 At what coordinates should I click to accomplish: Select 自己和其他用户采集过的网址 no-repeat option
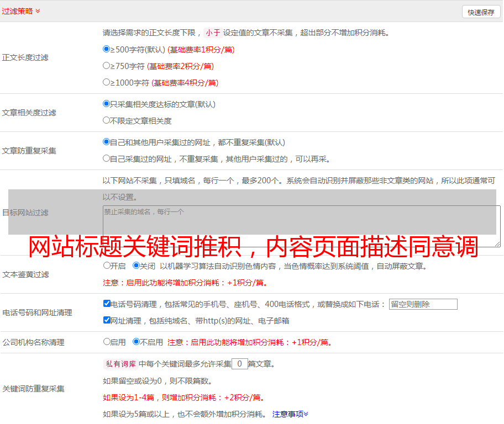107,142
